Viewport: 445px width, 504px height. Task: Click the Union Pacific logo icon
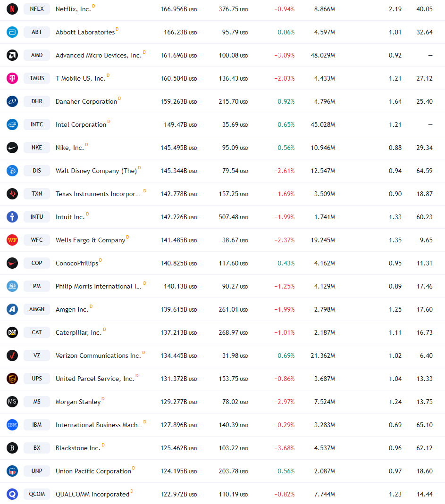[12, 471]
